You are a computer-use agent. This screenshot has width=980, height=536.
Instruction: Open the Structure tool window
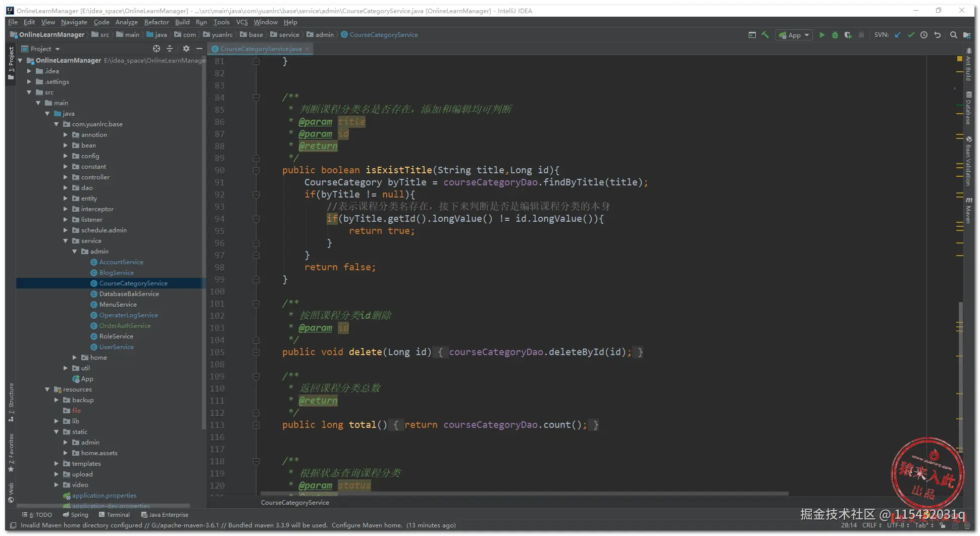(11, 402)
